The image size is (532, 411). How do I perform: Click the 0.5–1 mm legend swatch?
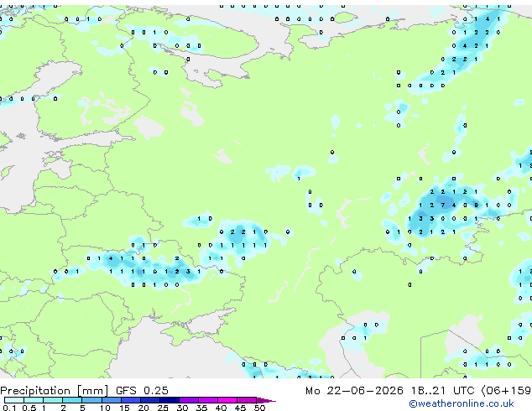click(x=34, y=400)
